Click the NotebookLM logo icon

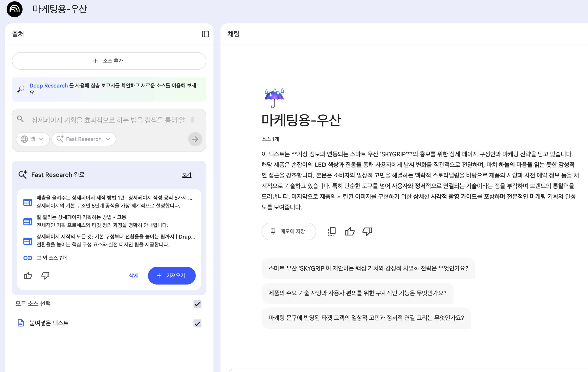(14, 9)
